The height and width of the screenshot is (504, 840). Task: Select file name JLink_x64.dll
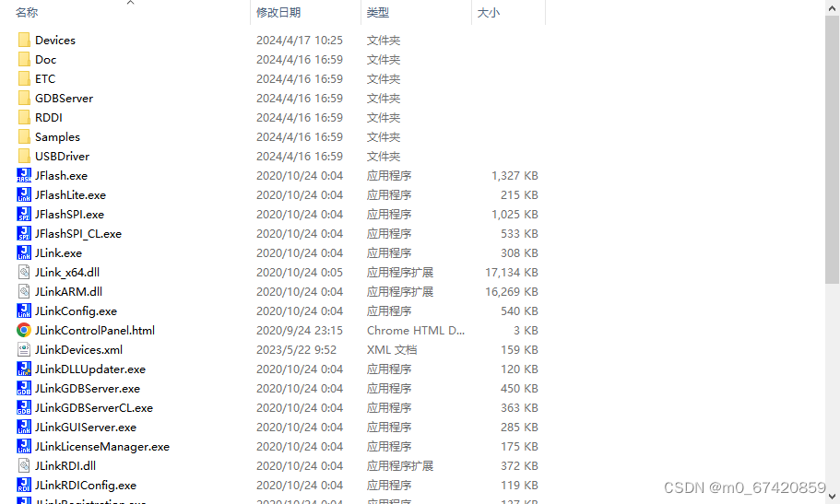pos(67,273)
